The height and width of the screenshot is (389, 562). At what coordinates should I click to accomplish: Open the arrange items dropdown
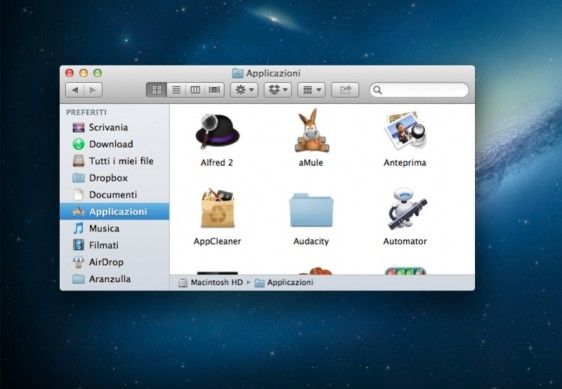click(311, 90)
